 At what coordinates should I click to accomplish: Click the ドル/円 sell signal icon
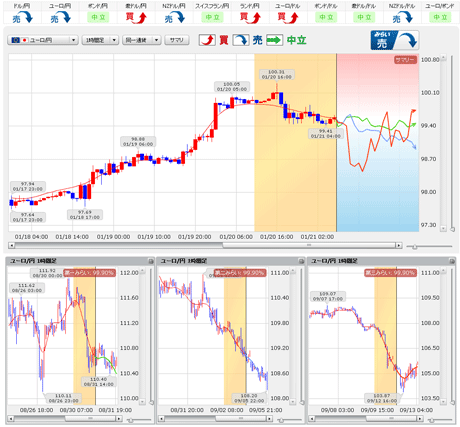tap(23, 17)
